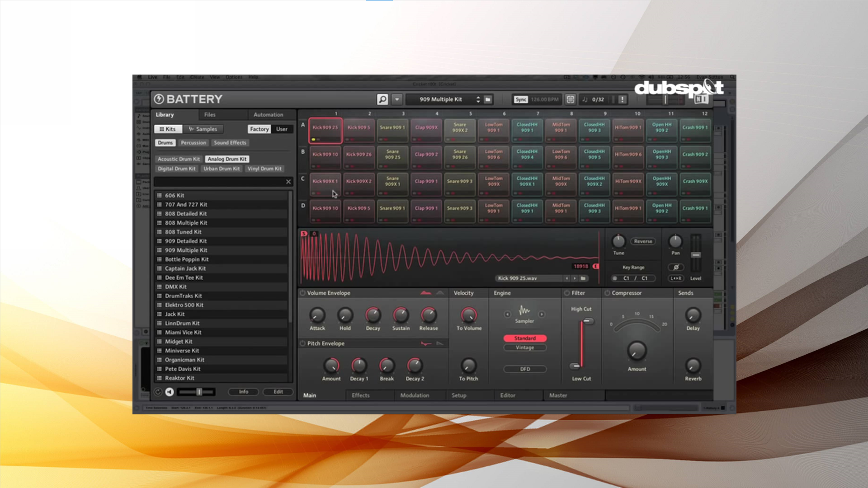Open the search magnifier in Battery header
The image size is (868, 488).
tap(382, 99)
